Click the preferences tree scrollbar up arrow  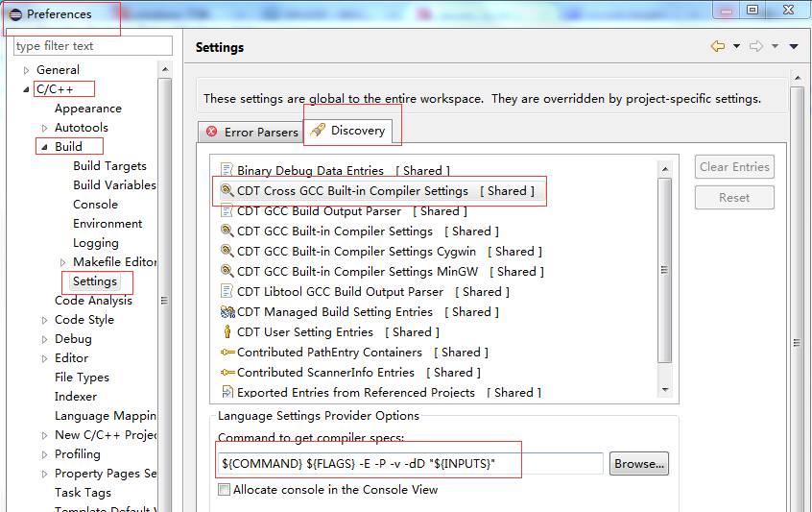pyautogui.click(x=165, y=69)
